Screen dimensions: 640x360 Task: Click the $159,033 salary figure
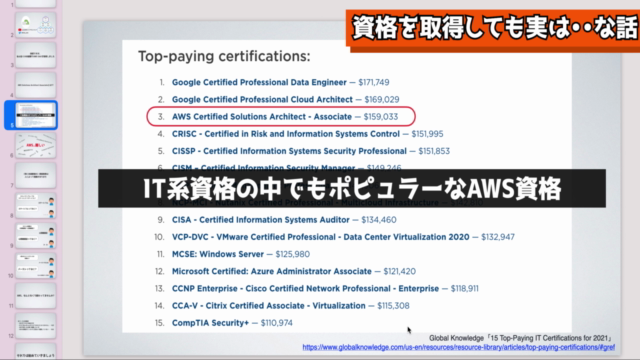[x=381, y=117]
